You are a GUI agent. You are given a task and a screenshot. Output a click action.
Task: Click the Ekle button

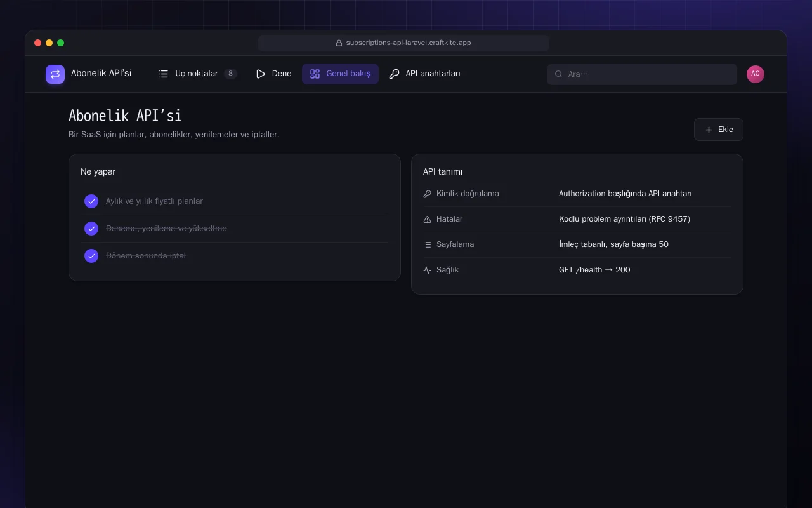[719, 130]
